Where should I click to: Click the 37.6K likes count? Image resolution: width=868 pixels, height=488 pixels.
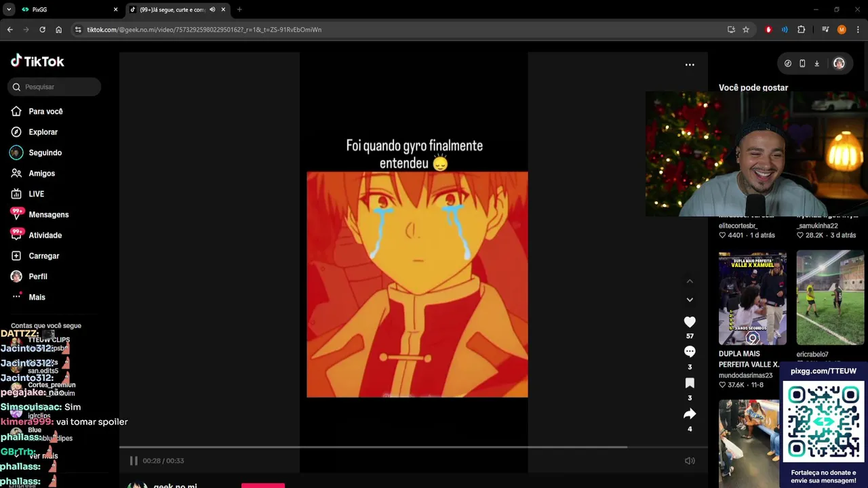(736, 385)
